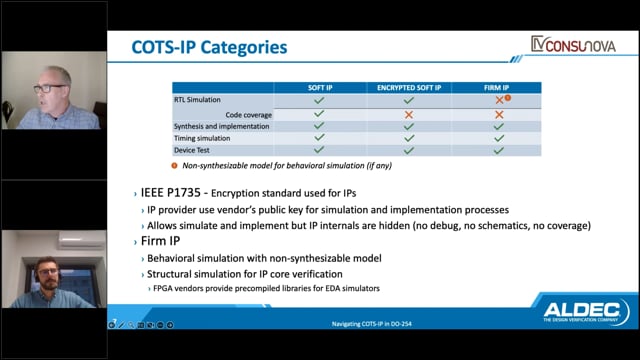
Task: Click the ALDEC logo
Action: coord(587,312)
